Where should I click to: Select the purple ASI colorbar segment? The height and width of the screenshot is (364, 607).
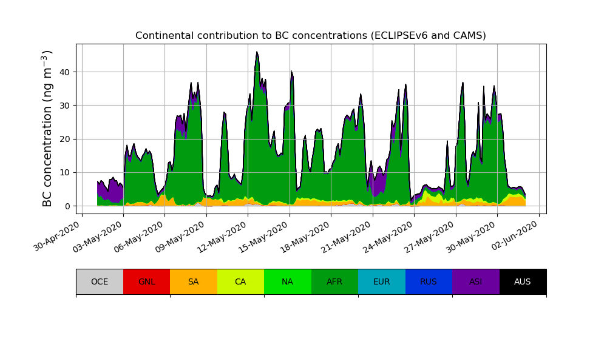(x=475, y=281)
